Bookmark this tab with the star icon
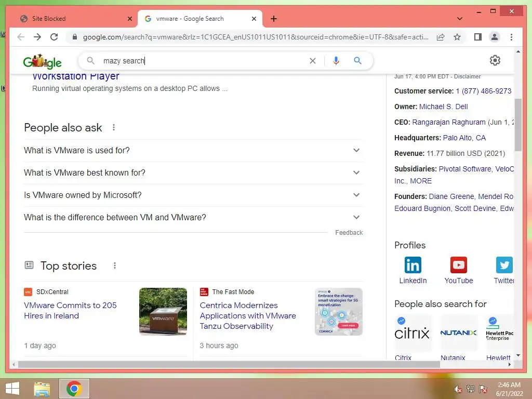 [x=457, y=37]
